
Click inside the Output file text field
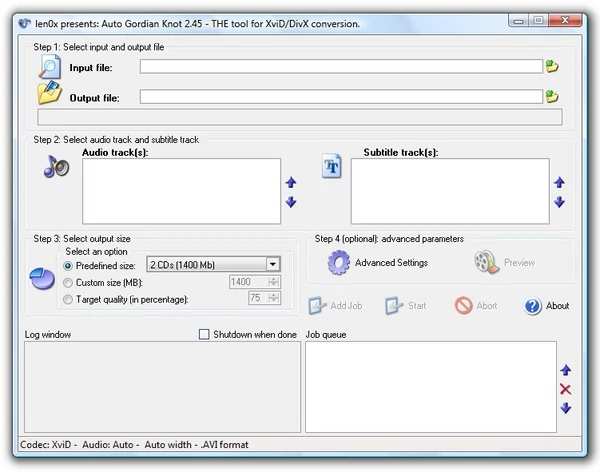click(x=341, y=96)
